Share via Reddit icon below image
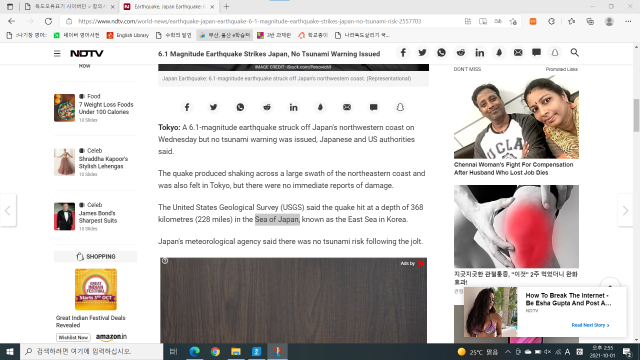640x360 pixels. (267, 107)
